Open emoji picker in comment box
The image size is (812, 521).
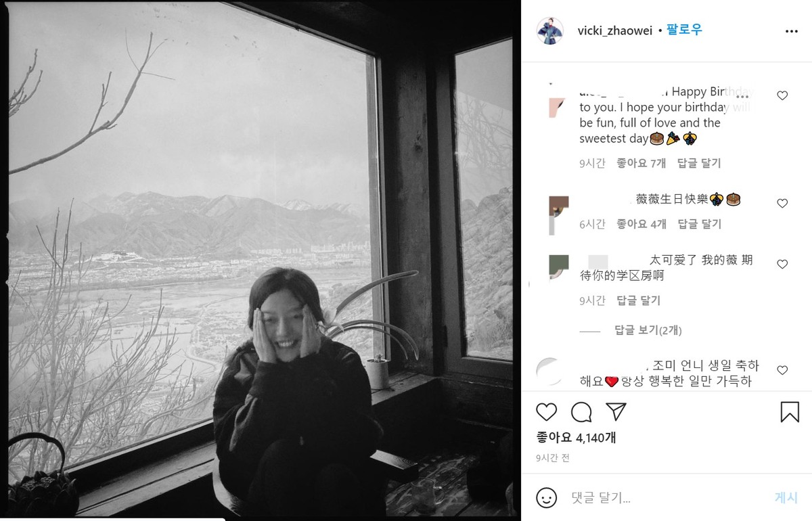click(546, 498)
